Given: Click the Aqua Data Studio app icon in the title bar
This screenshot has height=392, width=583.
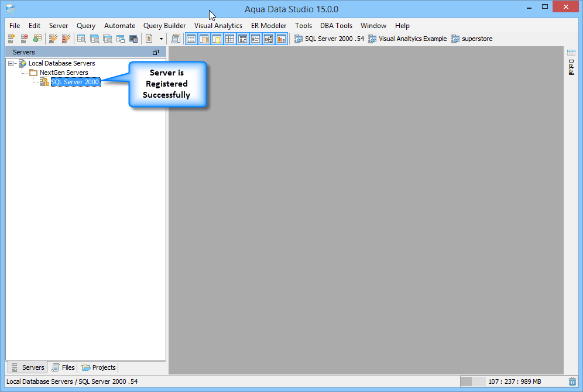Looking at the screenshot, I should tap(11, 9).
